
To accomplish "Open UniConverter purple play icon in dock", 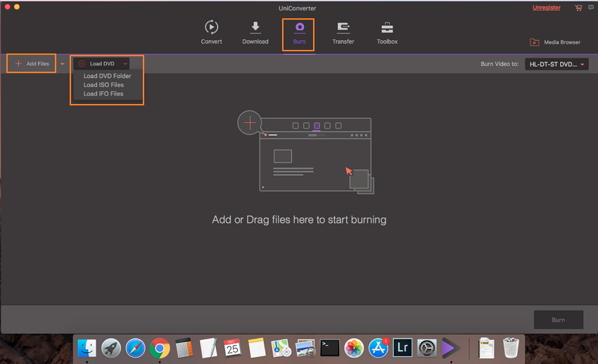I will coord(451,348).
